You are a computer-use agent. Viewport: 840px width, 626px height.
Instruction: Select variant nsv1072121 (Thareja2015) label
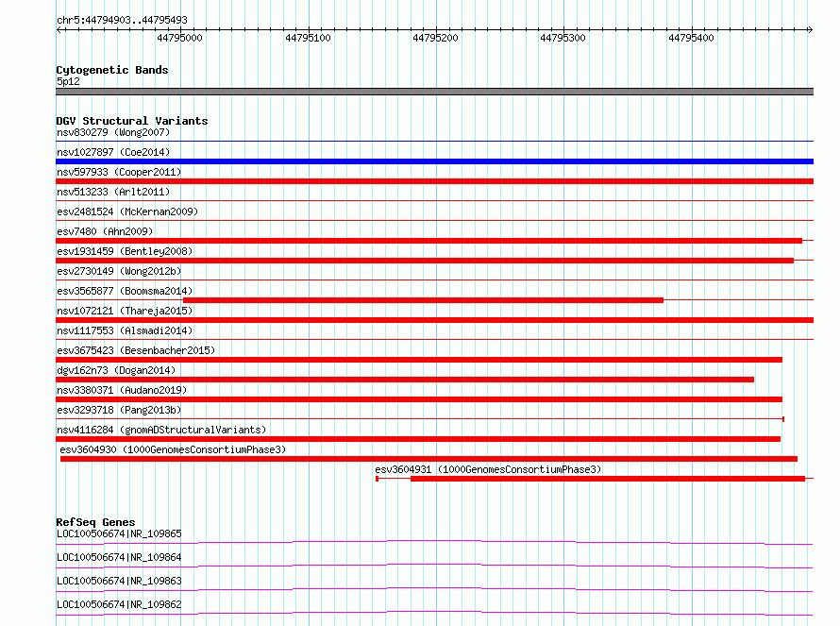tap(125, 311)
